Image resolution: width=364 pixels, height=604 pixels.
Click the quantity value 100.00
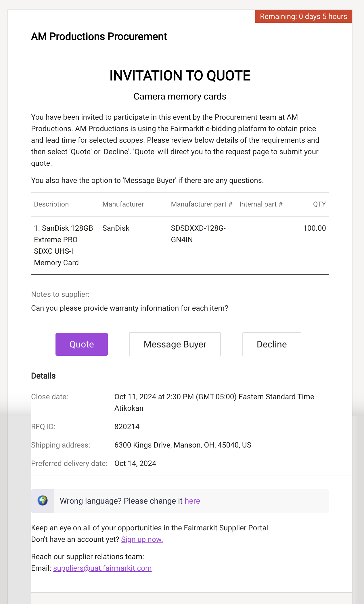(x=315, y=228)
